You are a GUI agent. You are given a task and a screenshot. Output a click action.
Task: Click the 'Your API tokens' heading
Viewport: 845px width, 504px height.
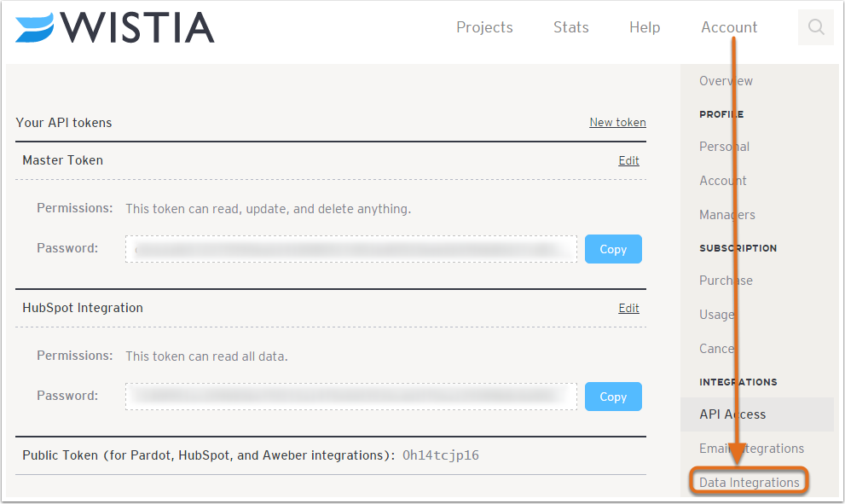click(x=64, y=123)
